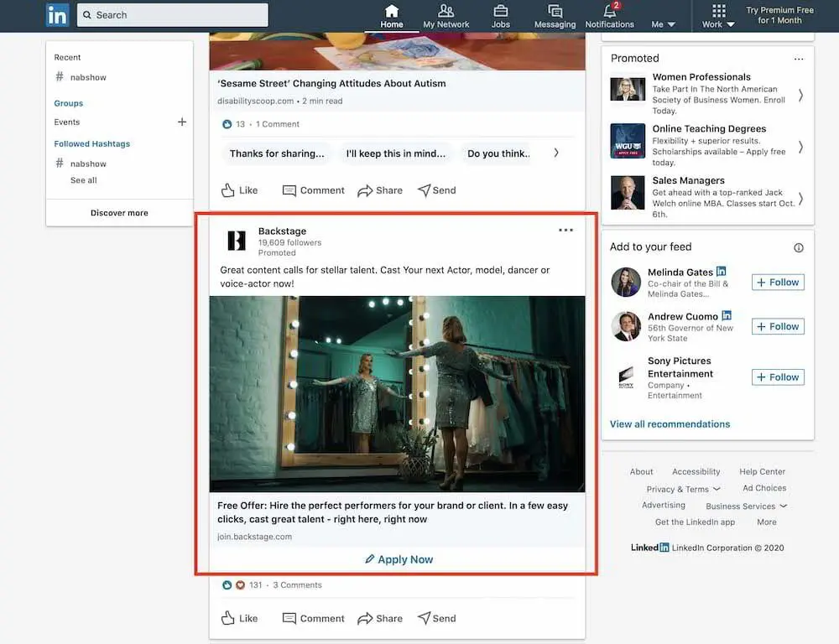The image size is (839, 644).
Task: Like the Backstage post
Action: tap(239, 618)
